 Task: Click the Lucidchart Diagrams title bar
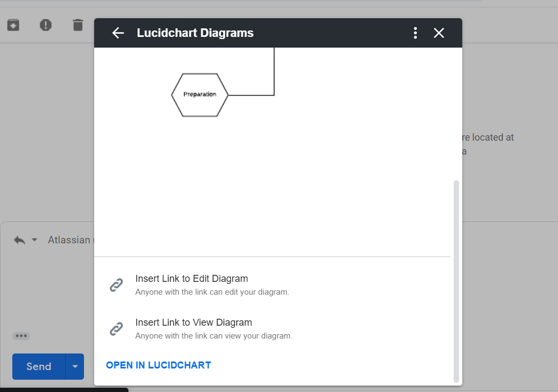coord(195,33)
